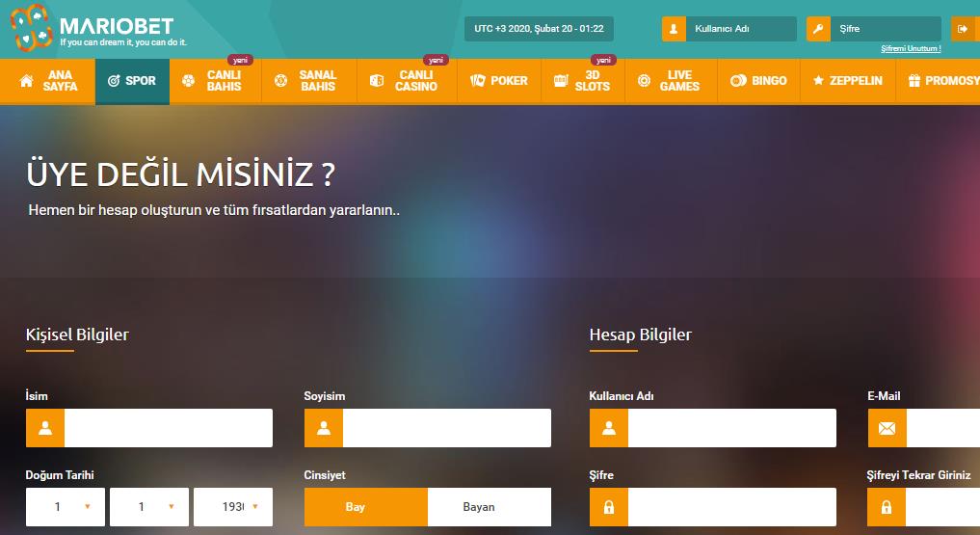Viewport: 980px width, 535px height.
Task: Click the slot machine icon for 3D Slots
Action: pyautogui.click(x=561, y=81)
